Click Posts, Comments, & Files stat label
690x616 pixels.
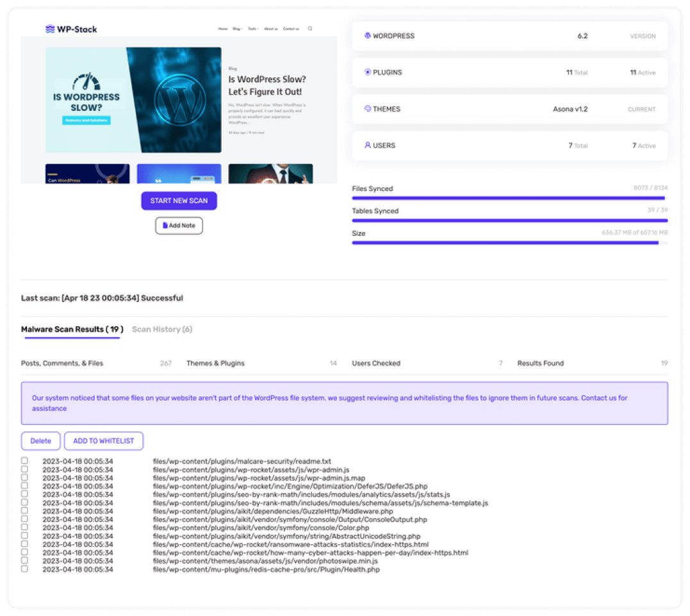click(62, 363)
